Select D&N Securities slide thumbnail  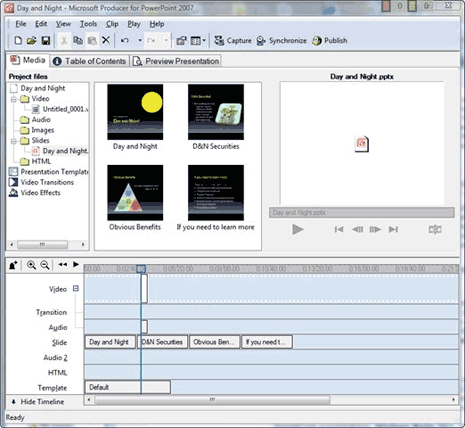pyautogui.click(x=216, y=112)
